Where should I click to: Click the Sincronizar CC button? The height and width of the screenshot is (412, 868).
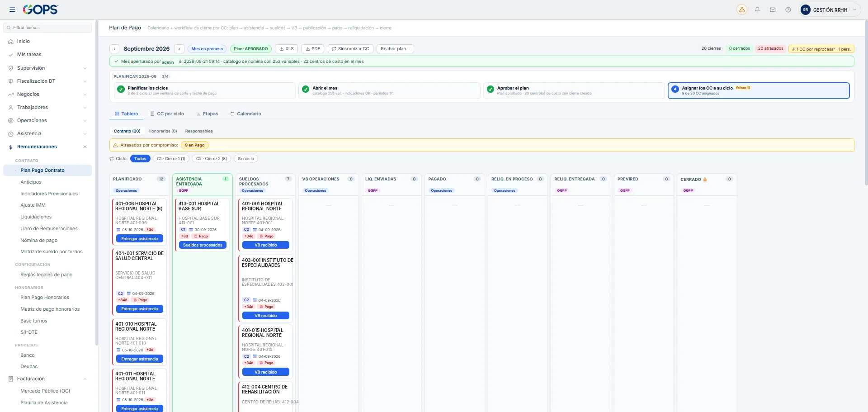[350, 49]
